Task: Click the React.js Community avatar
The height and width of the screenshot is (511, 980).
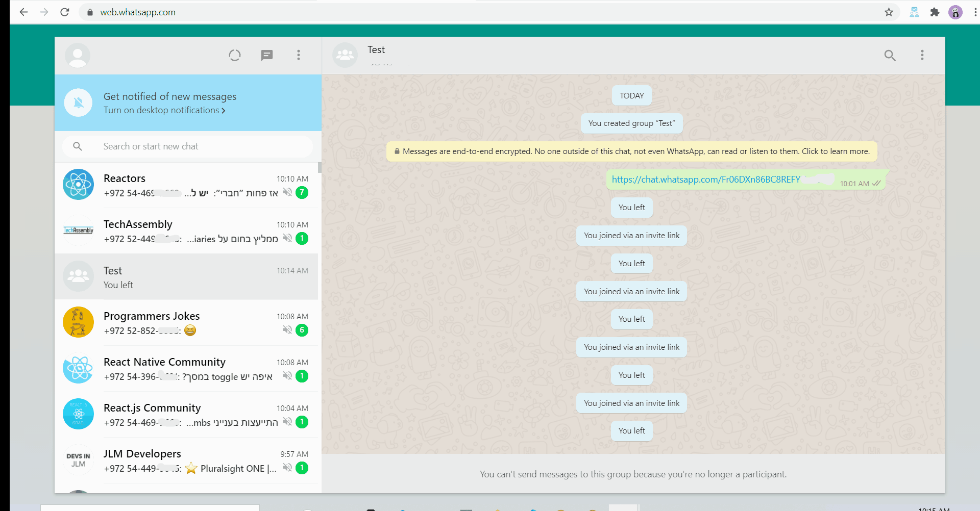Action: [x=78, y=414]
